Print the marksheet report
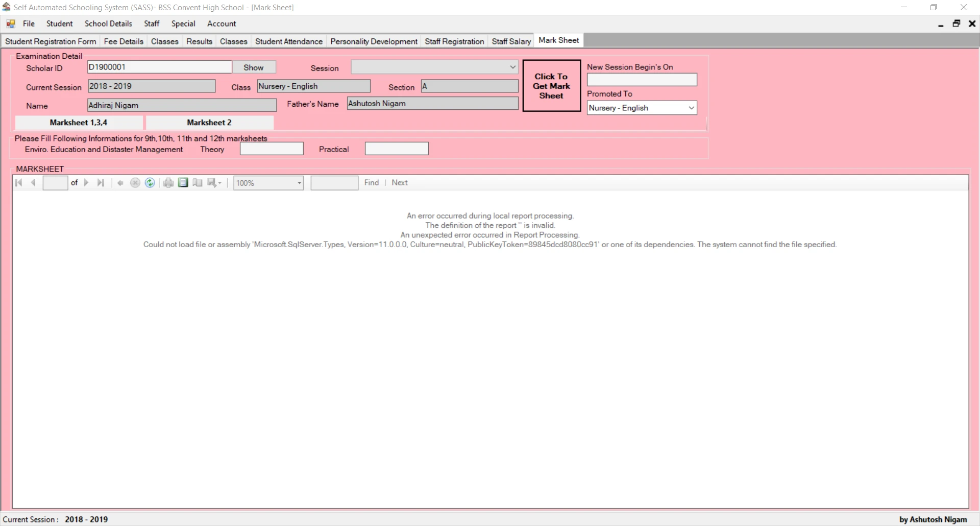Image resolution: width=980 pixels, height=526 pixels. point(168,183)
